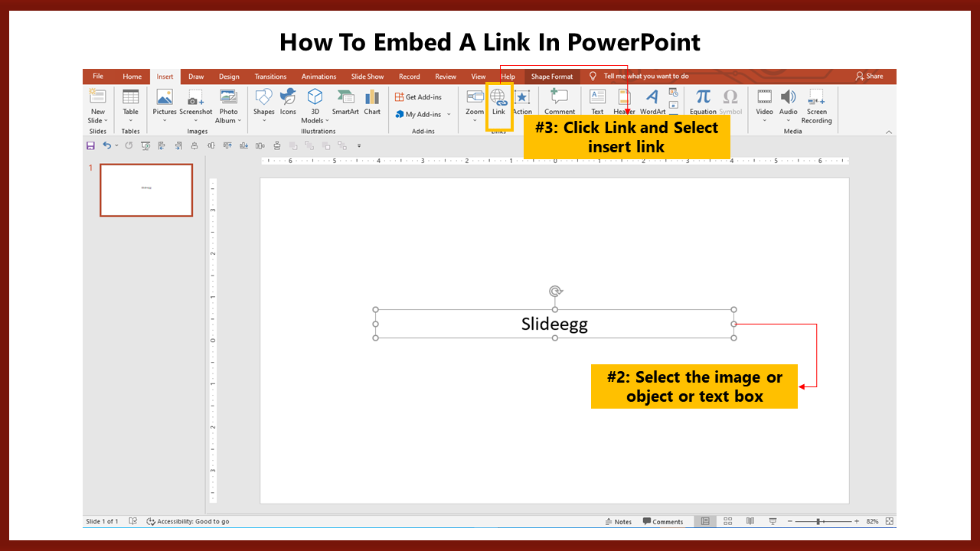Click the Slideegg text box
980x551 pixels.
[554, 324]
